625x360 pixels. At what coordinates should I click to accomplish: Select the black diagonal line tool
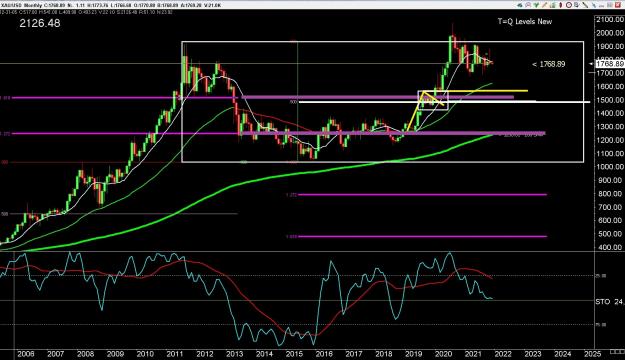point(585,5)
